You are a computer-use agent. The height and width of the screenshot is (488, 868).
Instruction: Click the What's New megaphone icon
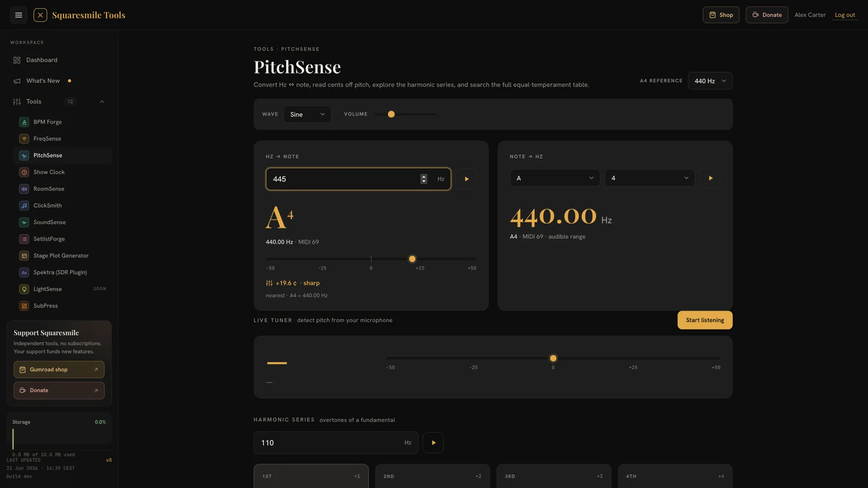pos(17,81)
